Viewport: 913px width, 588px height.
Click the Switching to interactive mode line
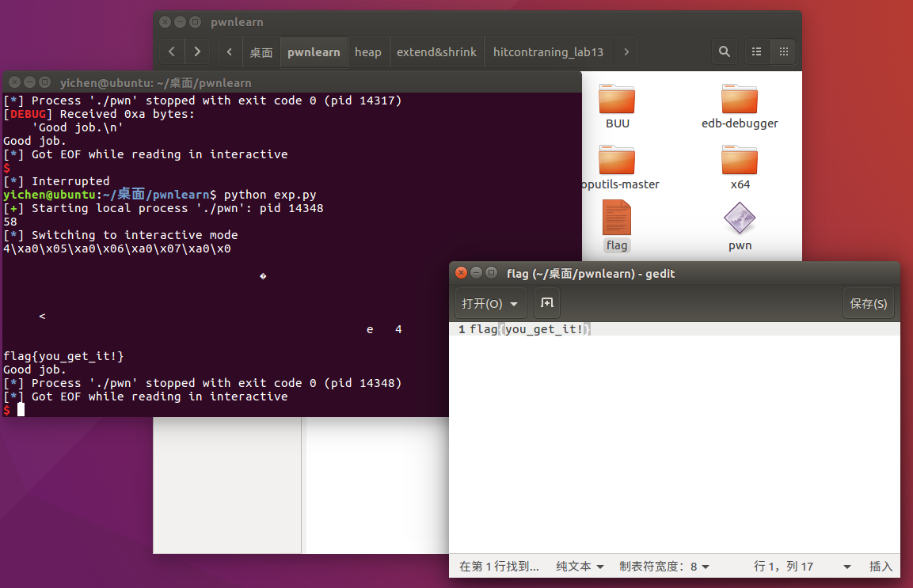click(120, 235)
